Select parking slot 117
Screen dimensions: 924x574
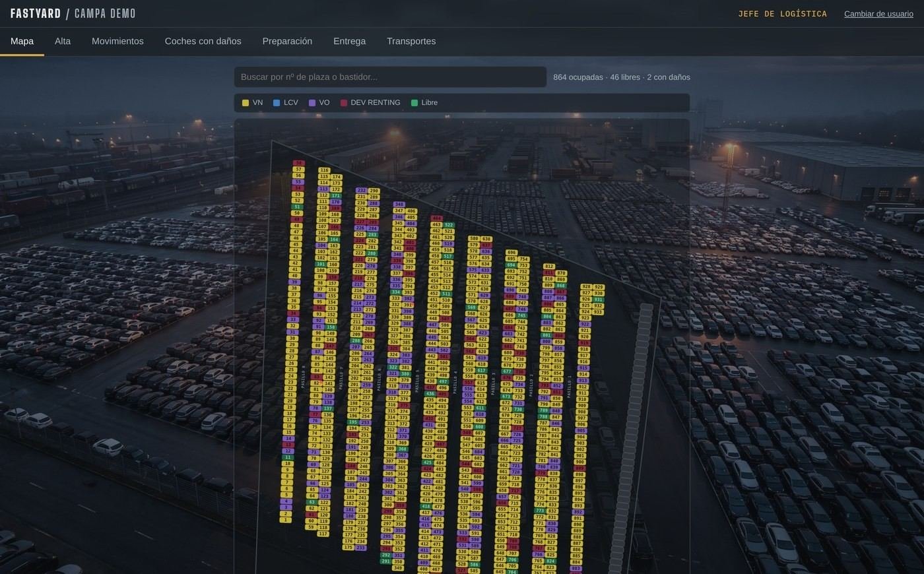[x=323, y=534]
